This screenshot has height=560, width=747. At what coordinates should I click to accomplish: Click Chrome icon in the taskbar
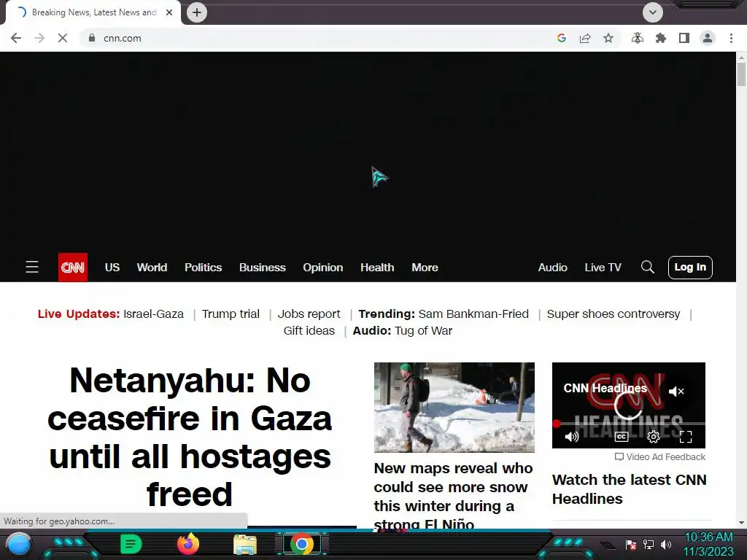click(301, 544)
